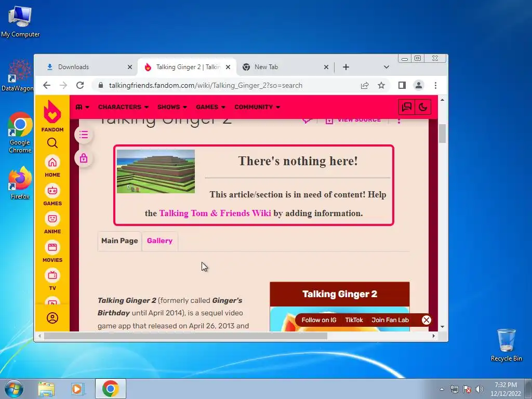Click the Fandom flame logo

click(52, 112)
